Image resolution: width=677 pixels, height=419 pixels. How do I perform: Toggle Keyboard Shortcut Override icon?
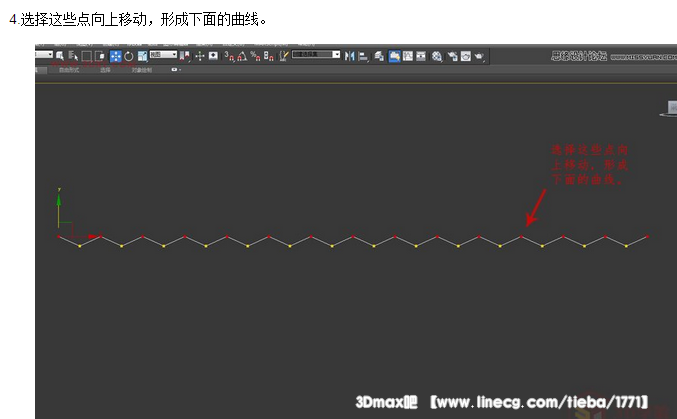(213, 56)
